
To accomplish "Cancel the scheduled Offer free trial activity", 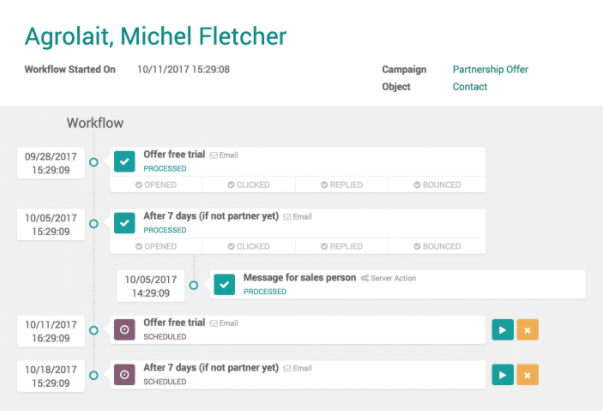I will tap(528, 330).
